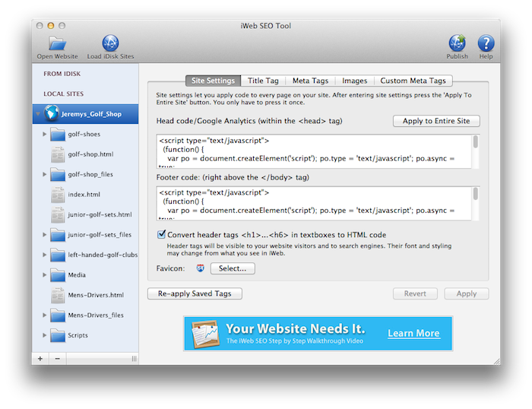Click into Footer code text area
Image resolution: width=532 pixels, height=409 pixels.
point(314,203)
